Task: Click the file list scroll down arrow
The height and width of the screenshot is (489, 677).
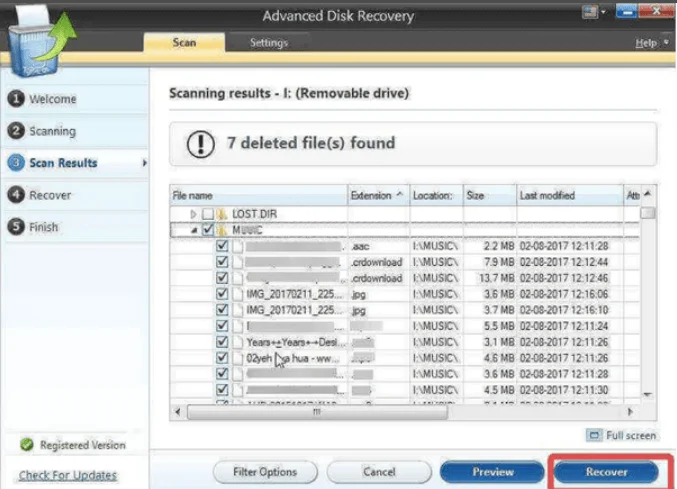Action: 647,394
